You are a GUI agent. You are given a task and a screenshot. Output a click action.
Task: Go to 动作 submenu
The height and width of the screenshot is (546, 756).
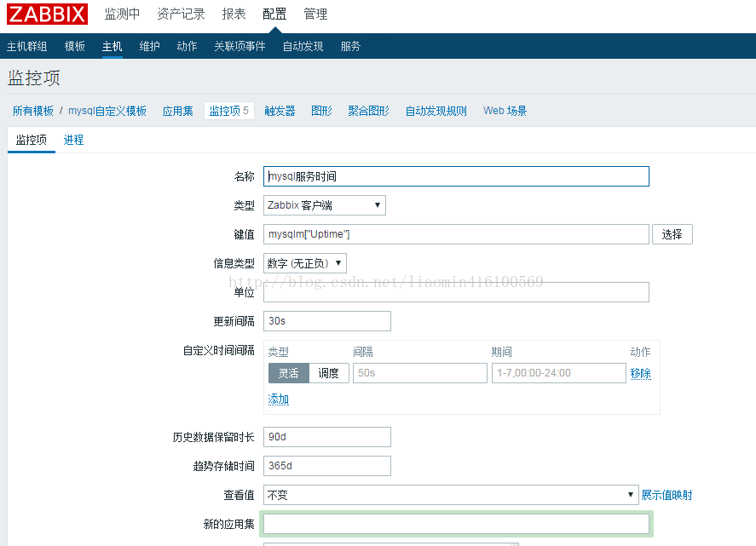(187, 46)
